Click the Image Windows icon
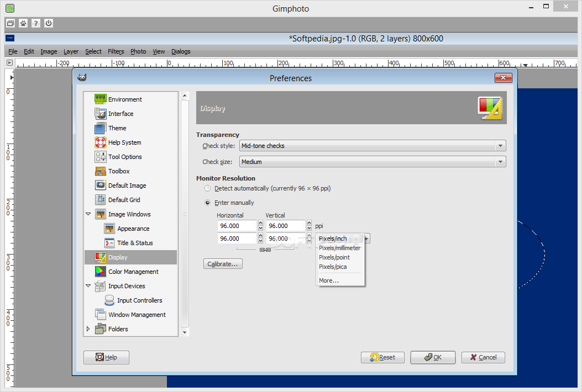This screenshot has height=392, width=582. click(x=100, y=214)
